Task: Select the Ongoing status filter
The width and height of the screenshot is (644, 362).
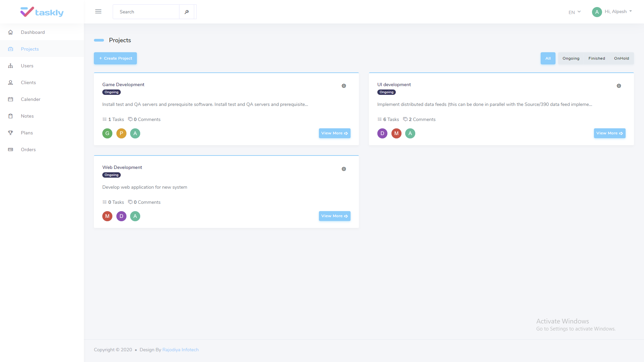Action: 571,58
